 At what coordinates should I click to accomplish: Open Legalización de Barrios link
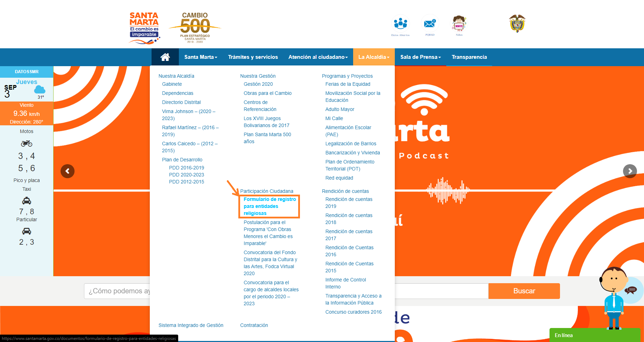click(x=351, y=144)
